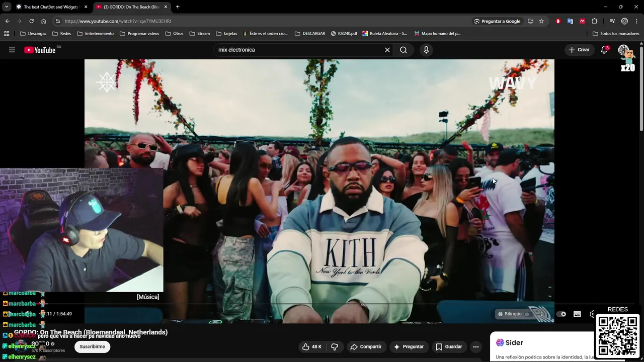
Task: Expand the Redes bookmark folder
Action: (x=61, y=34)
